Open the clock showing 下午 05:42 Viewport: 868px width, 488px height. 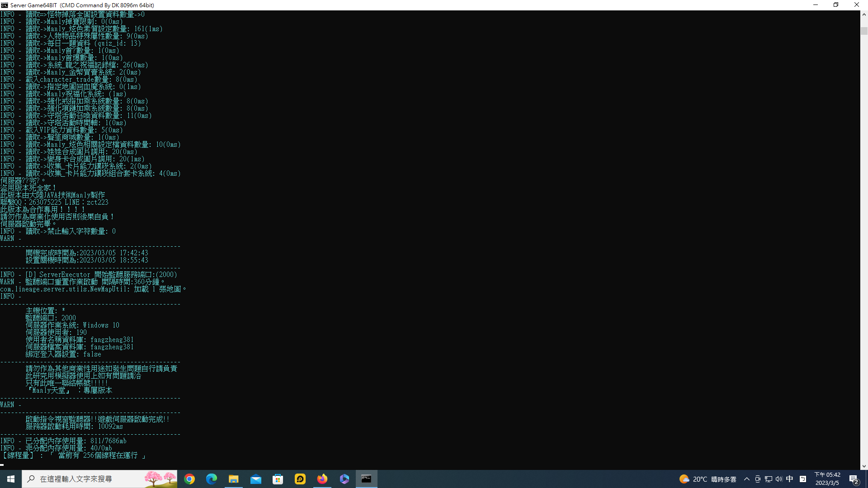tap(827, 479)
